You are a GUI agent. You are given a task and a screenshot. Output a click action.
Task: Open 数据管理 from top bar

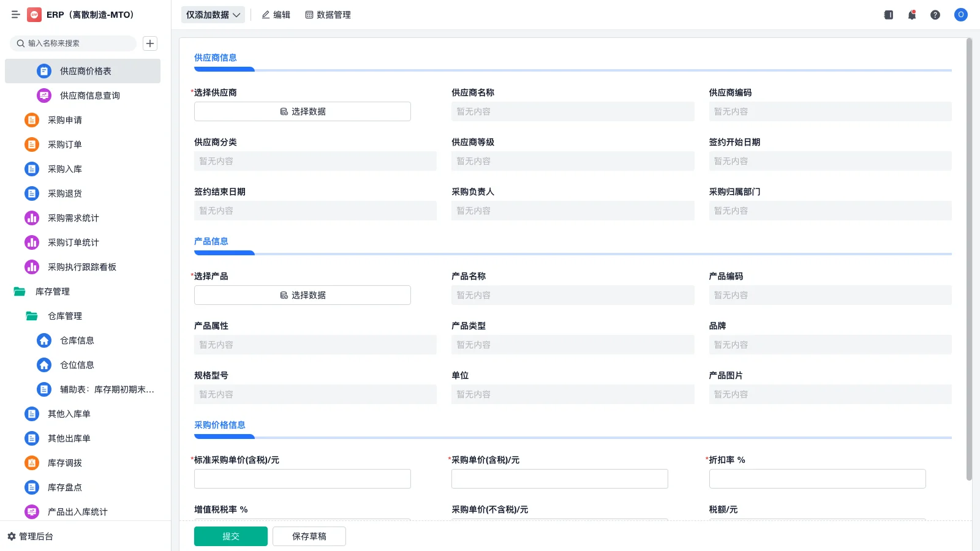point(328,15)
